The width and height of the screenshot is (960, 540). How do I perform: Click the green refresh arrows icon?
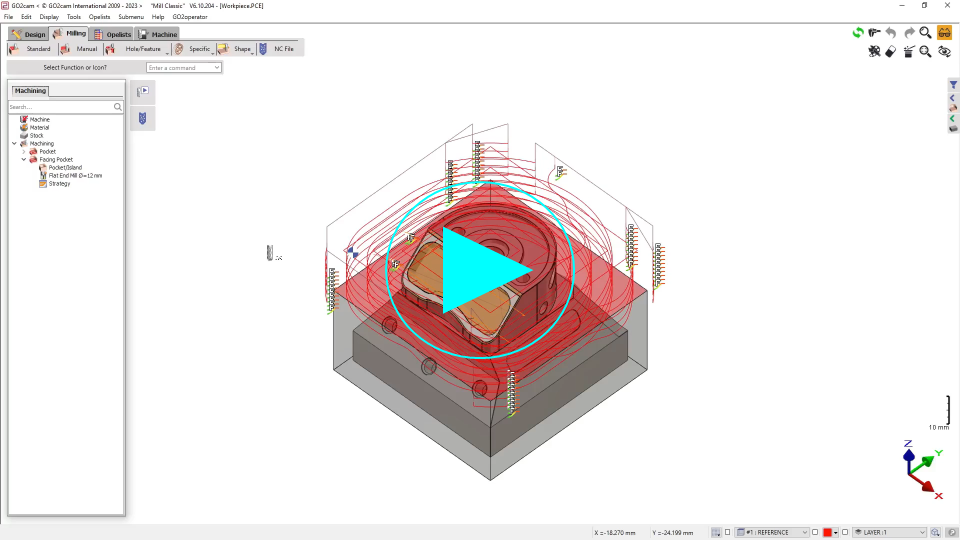coord(858,33)
